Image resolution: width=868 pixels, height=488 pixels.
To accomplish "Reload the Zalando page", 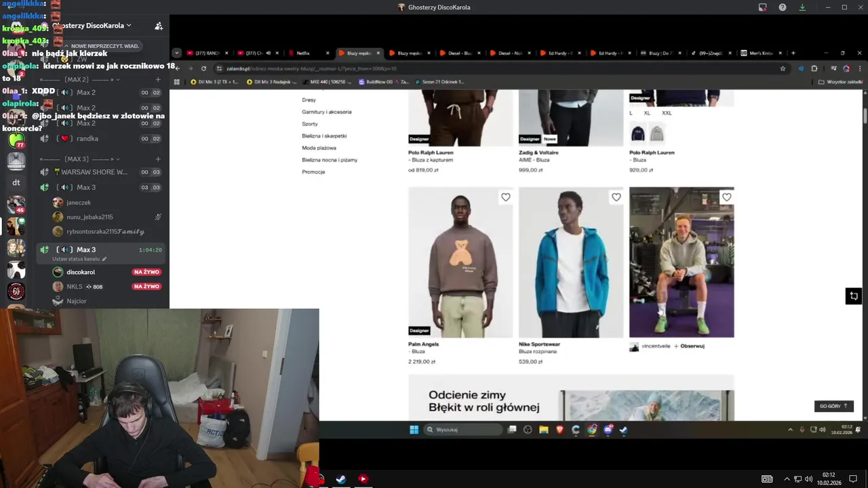I will click(203, 68).
